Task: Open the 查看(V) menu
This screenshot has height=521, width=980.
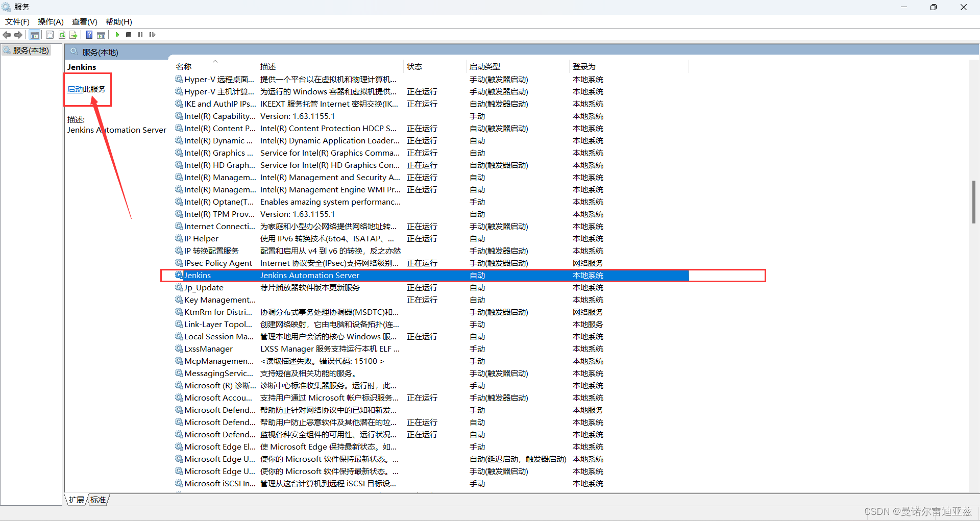Action: tap(85, 21)
